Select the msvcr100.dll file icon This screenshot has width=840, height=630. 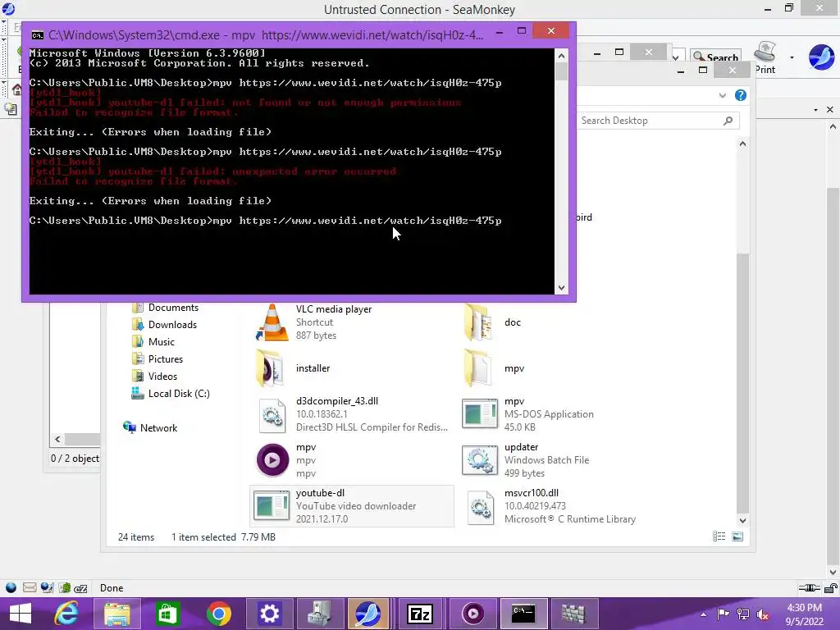(x=481, y=507)
